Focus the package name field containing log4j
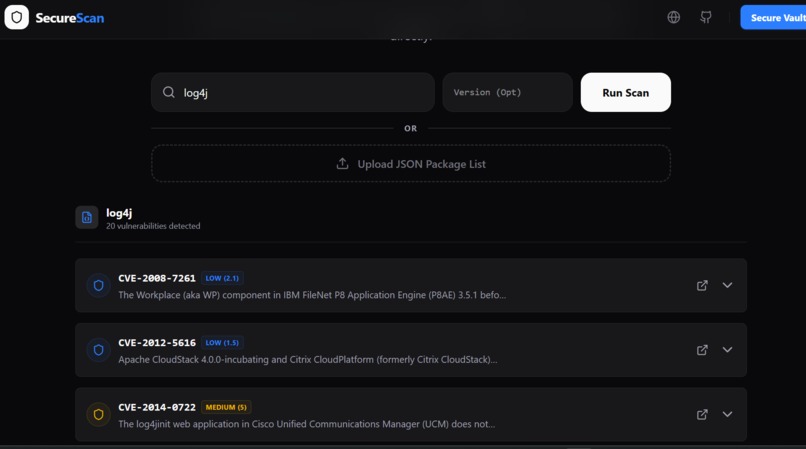The image size is (806, 449). point(293,92)
